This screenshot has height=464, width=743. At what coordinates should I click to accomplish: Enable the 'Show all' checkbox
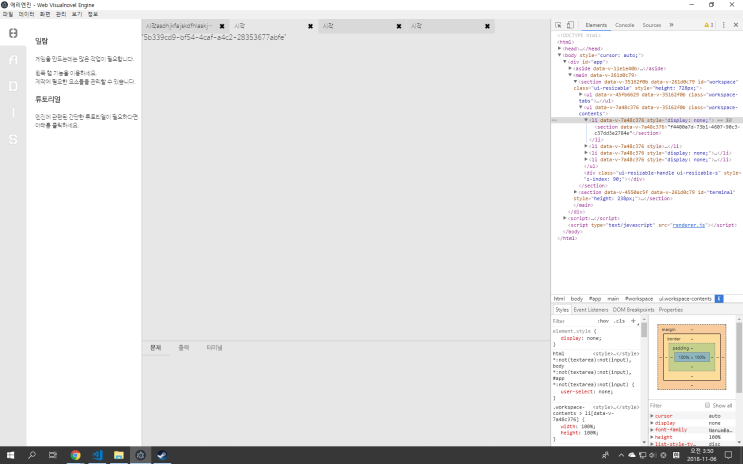click(x=707, y=405)
